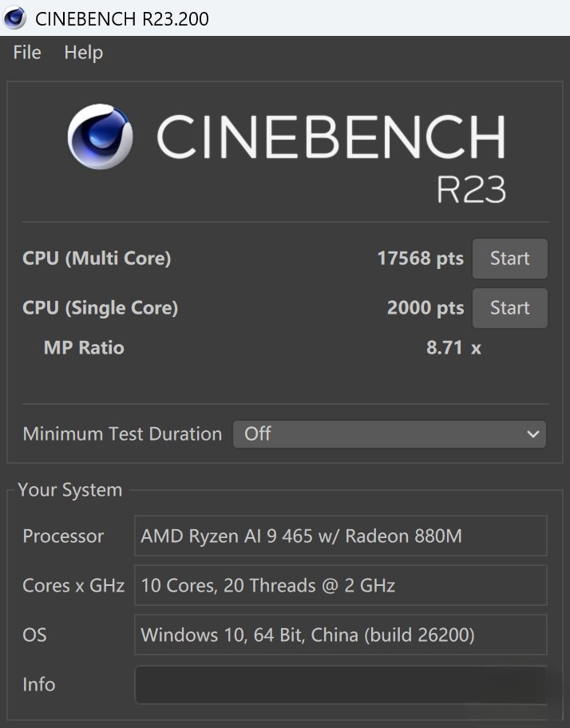This screenshot has height=728, width=570.
Task: Open the File menu
Action: [x=27, y=53]
